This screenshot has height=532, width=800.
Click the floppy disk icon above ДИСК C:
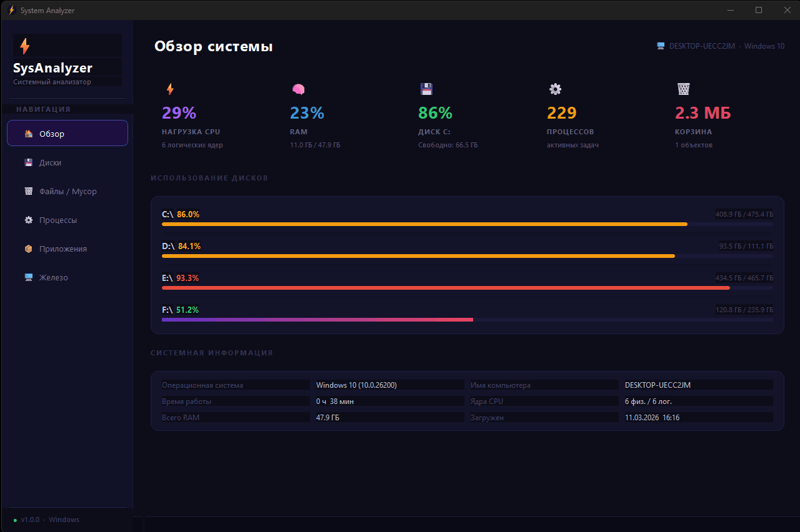[x=426, y=89]
